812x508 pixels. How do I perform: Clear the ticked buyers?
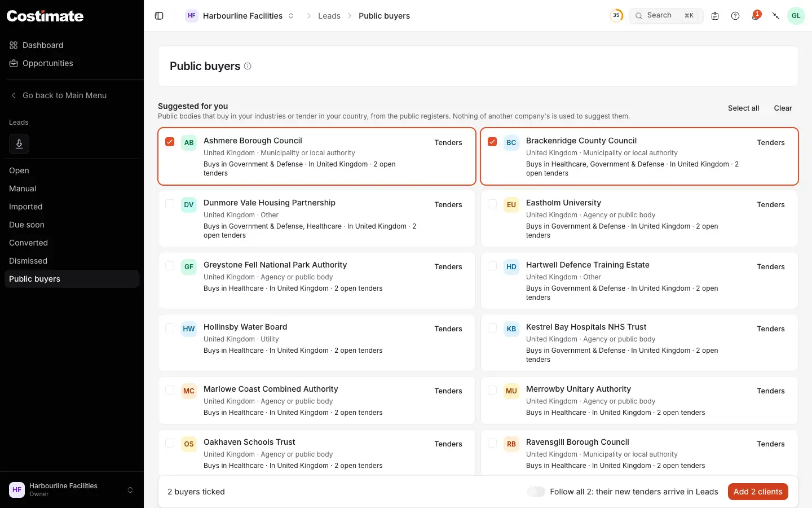click(783, 108)
